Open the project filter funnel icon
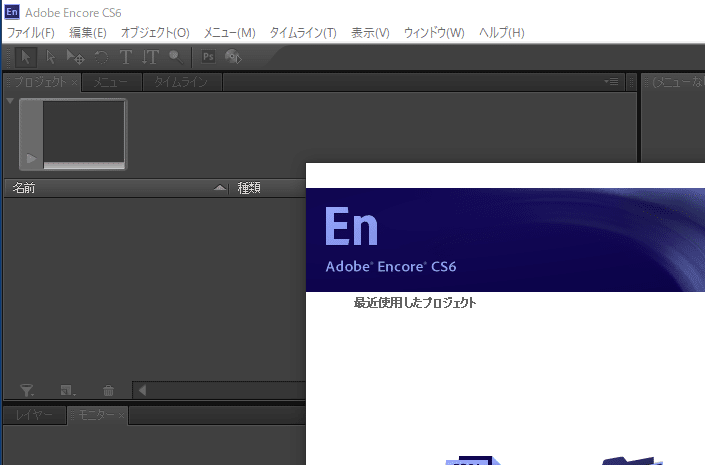The image size is (705, 465). (27, 390)
